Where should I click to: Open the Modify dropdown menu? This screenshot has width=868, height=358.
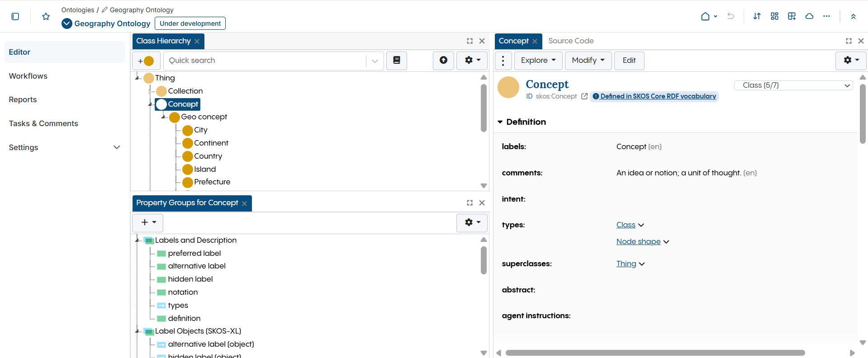pos(588,61)
